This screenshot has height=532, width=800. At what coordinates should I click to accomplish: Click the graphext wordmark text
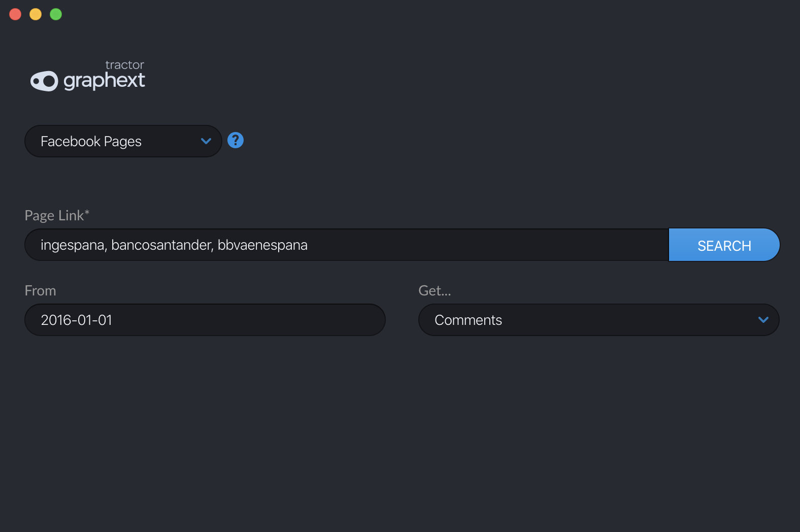[x=104, y=81]
